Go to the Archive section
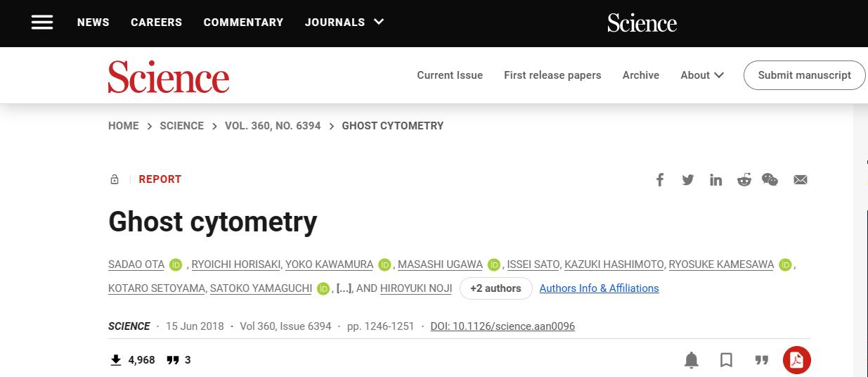The width and height of the screenshot is (868, 377). point(641,75)
